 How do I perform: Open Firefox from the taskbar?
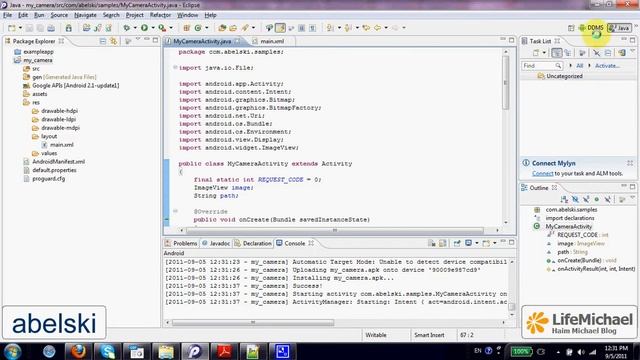click(78, 351)
